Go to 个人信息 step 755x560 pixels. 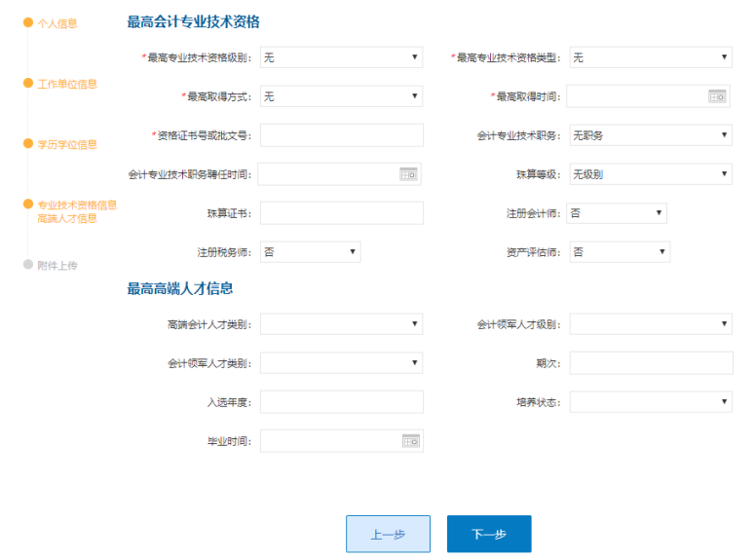(57, 23)
